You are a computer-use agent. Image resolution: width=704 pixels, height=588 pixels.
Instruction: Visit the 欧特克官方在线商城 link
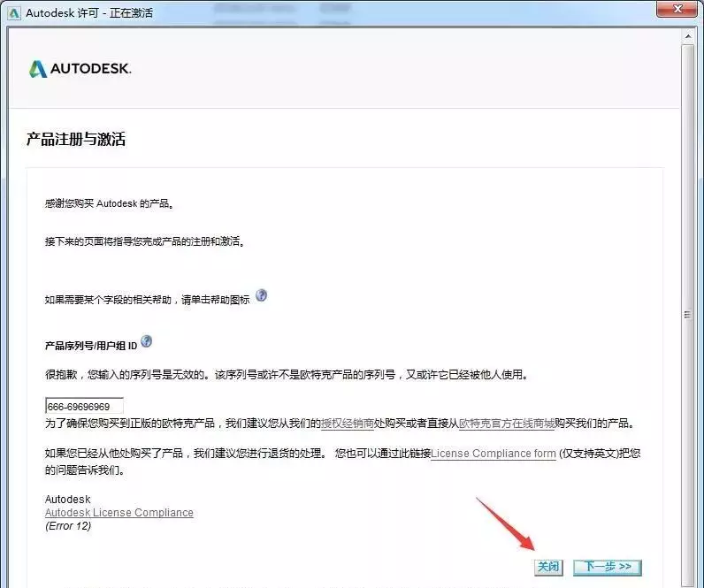click(x=507, y=423)
